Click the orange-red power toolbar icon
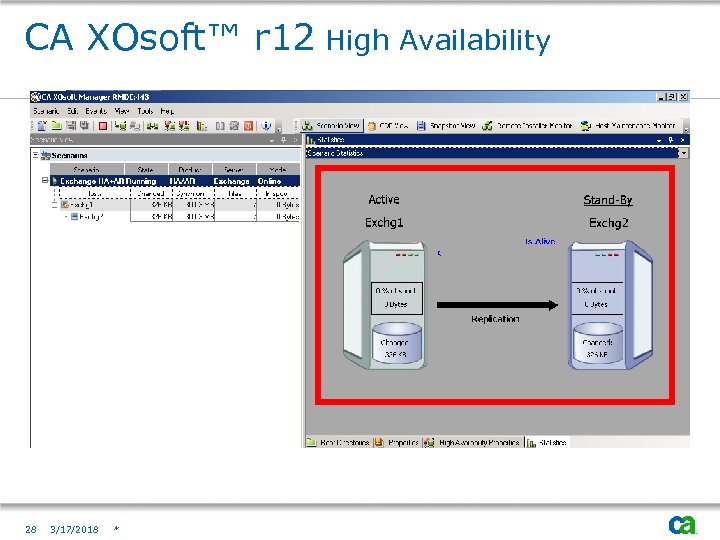720x540 pixels. click(x=248, y=125)
